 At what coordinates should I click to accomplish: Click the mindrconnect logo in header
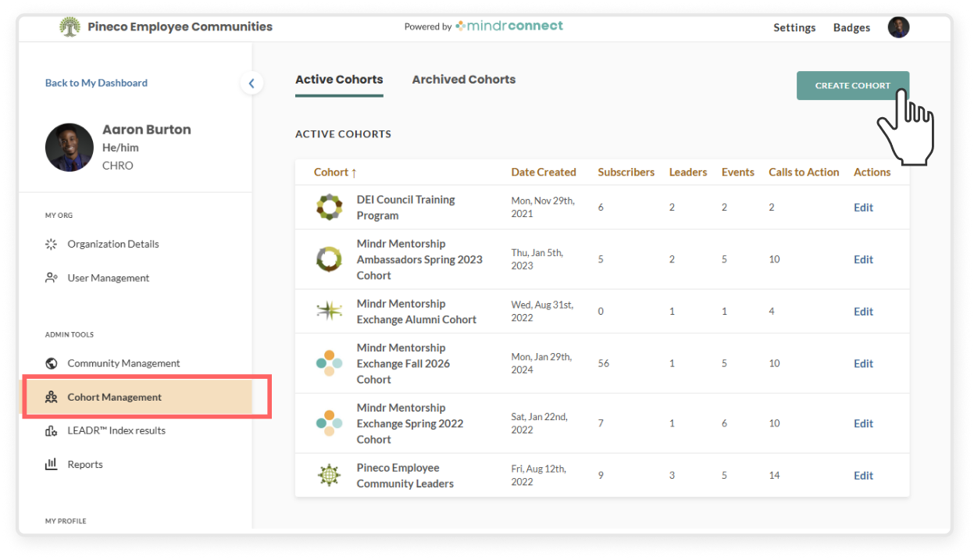pos(508,26)
